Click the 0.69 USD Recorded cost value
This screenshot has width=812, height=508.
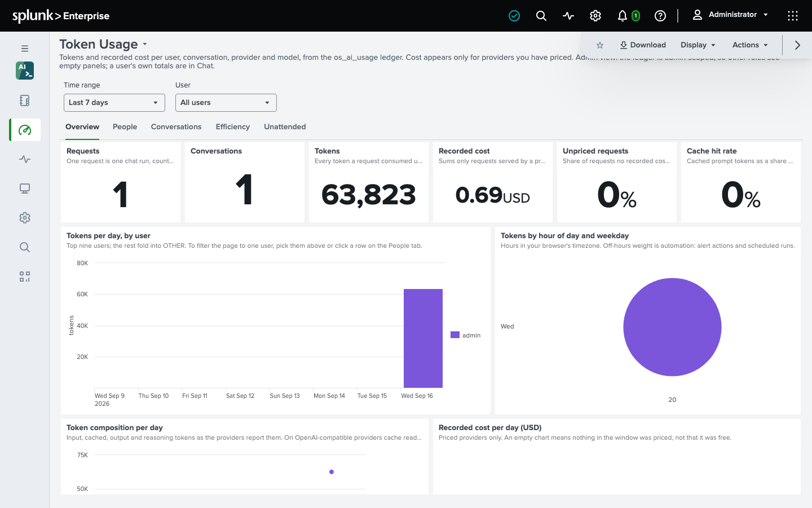[493, 195]
